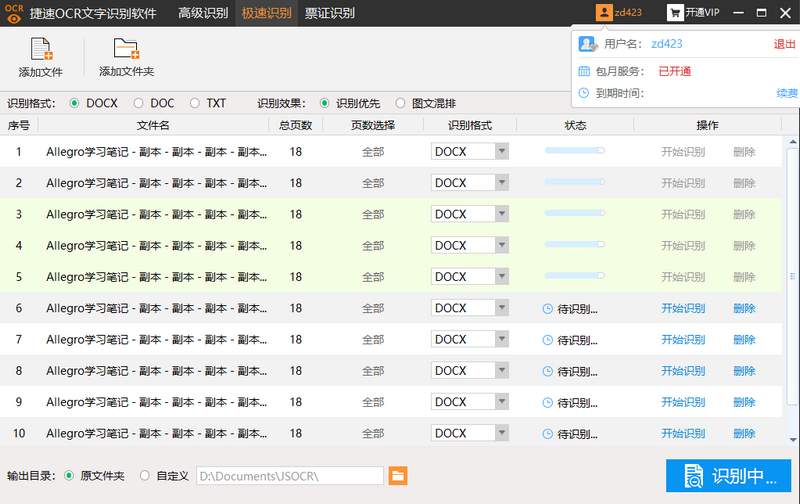This screenshot has width=800, height=504.
Task: Expand the DOCX format dropdown in row 1
Action: (x=502, y=152)
